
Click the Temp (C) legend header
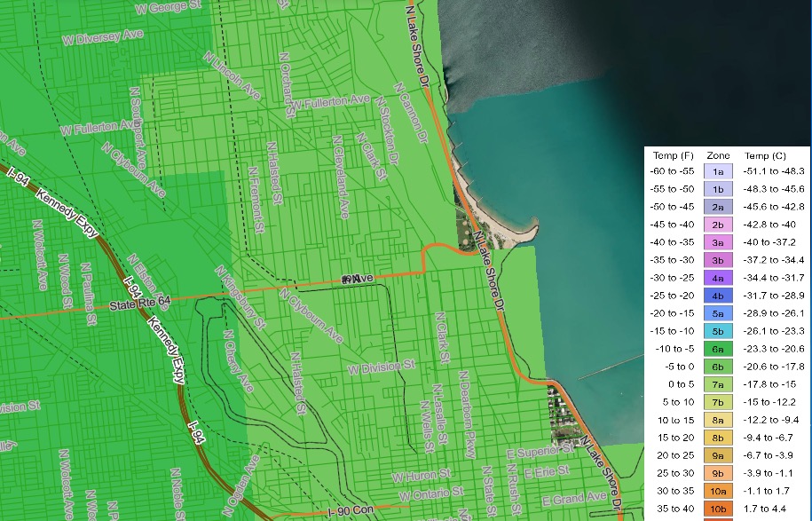(765, 155)
